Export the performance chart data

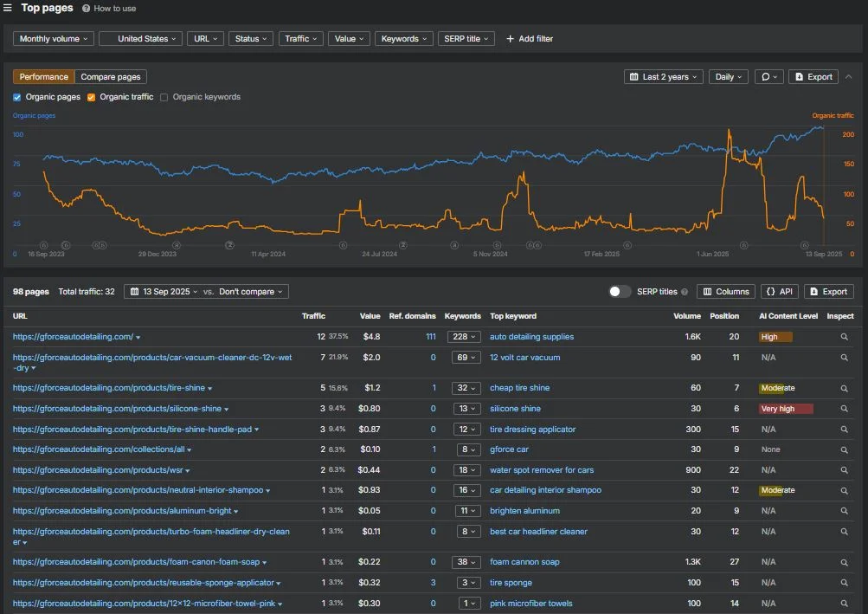[813, 77]
